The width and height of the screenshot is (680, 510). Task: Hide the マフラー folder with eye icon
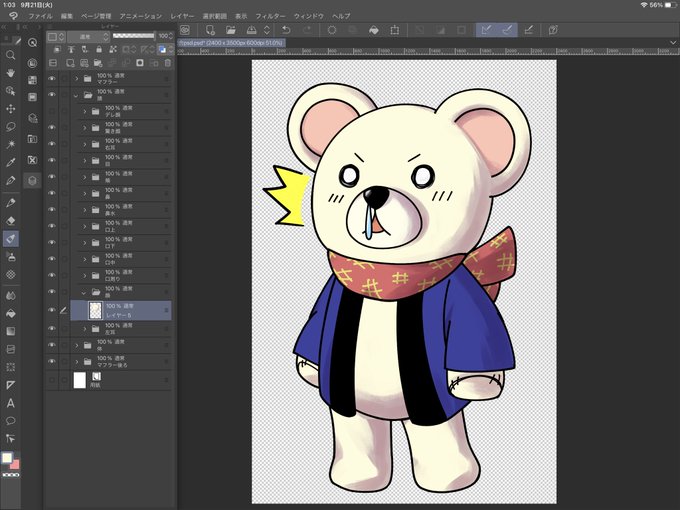pos(52,78)
